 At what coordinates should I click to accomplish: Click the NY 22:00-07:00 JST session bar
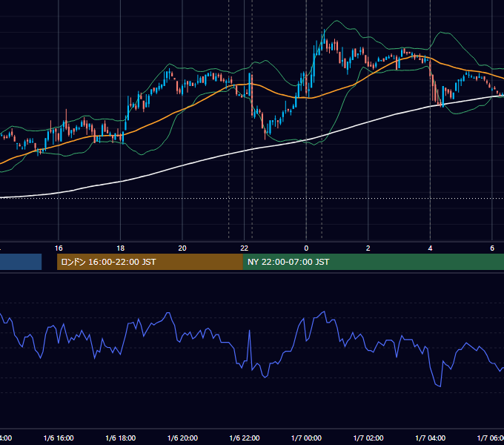coord(373,262)
